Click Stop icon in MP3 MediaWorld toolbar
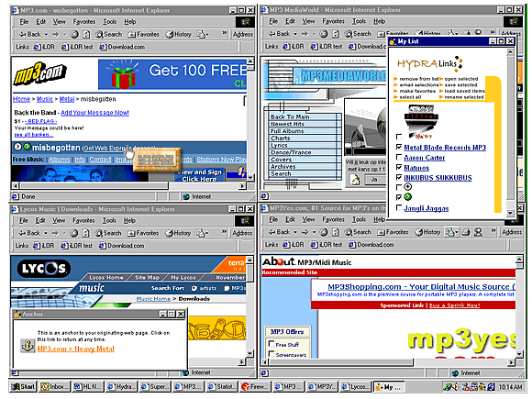Image resolution: width=532 pixels, height=399 pixels. pos(324,34)
